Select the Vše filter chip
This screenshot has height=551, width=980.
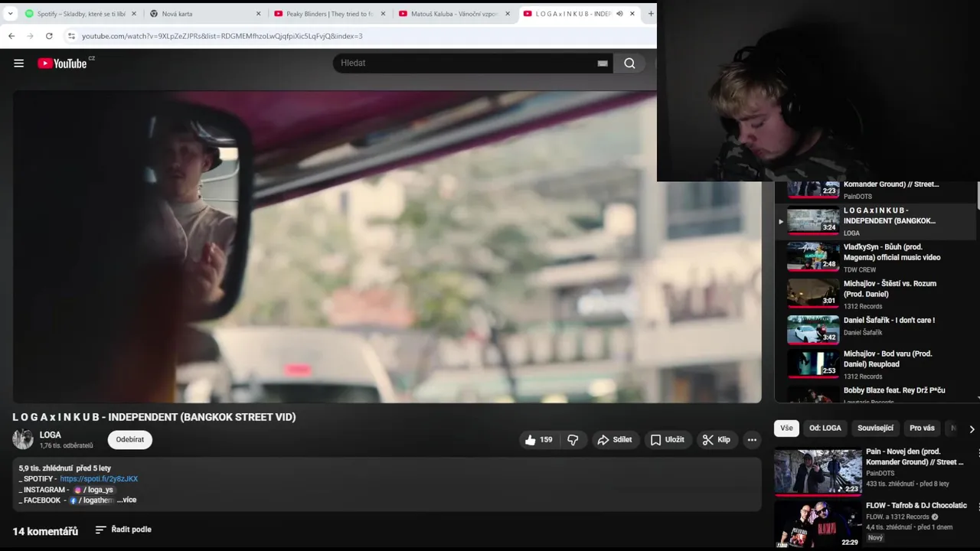click(x=786, y=429)
